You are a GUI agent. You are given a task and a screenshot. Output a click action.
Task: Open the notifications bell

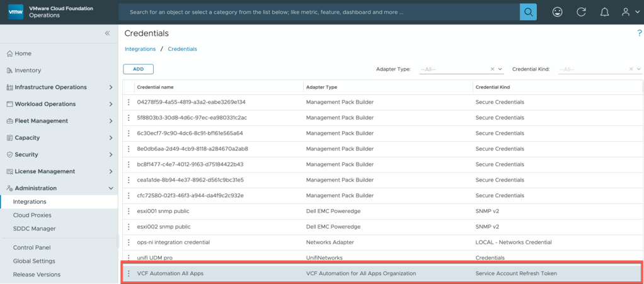click(604, 12)
